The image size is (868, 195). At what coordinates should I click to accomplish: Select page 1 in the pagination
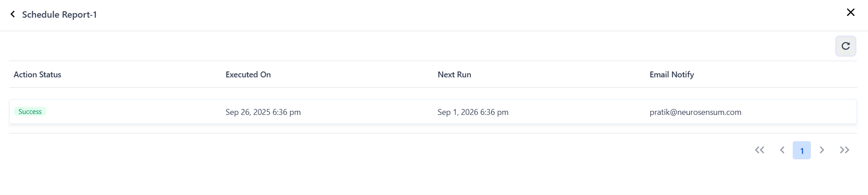pyautogui.click(x=801, y=150)
